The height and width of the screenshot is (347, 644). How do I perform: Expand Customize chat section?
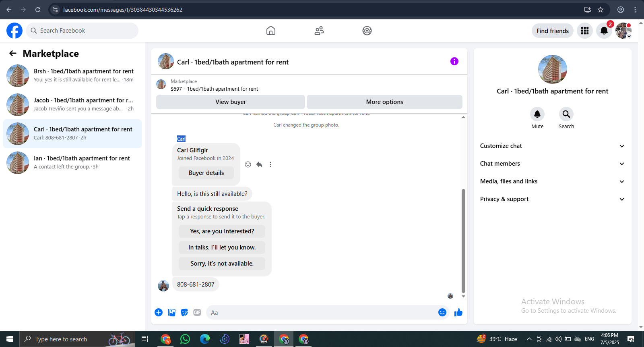[x=552, y=146]
